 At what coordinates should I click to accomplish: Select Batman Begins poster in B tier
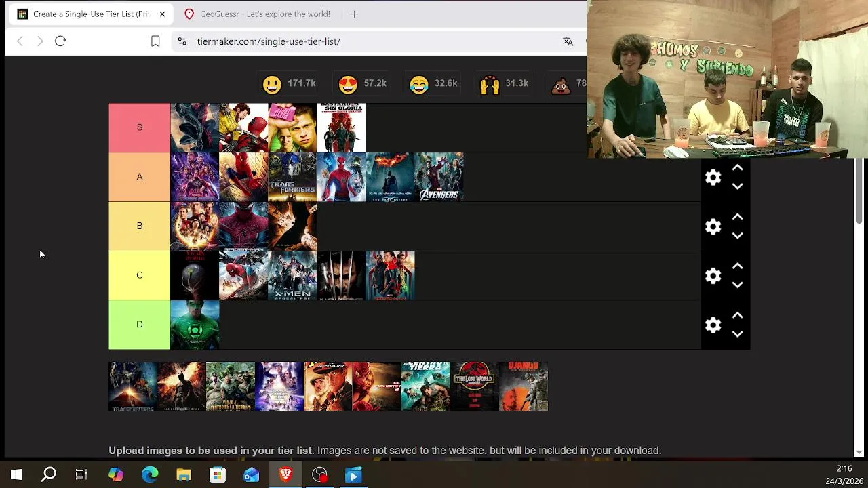292,226
